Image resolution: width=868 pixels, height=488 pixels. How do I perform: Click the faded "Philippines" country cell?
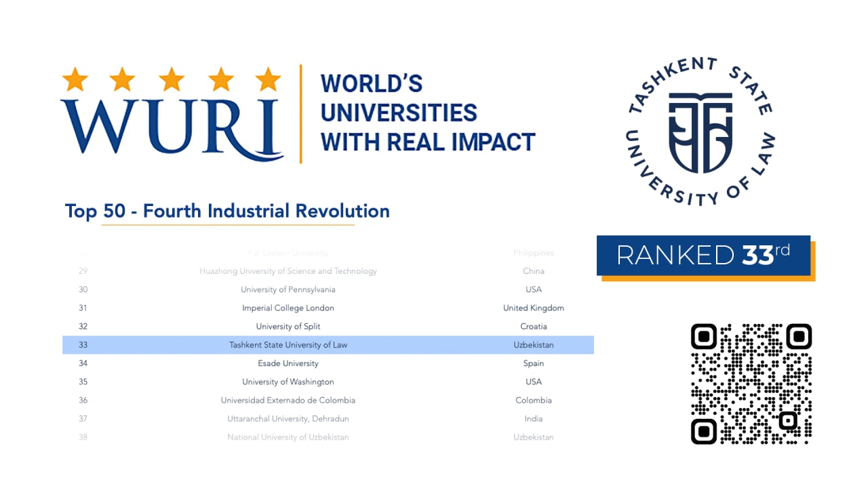pyautogui.click(x=534, y=253)
